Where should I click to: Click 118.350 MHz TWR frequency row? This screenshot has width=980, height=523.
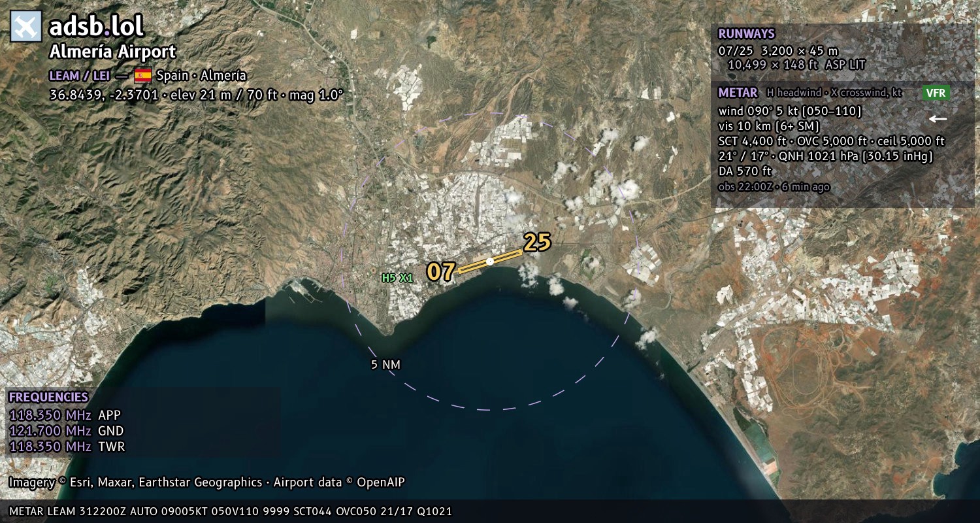(67, 447)
